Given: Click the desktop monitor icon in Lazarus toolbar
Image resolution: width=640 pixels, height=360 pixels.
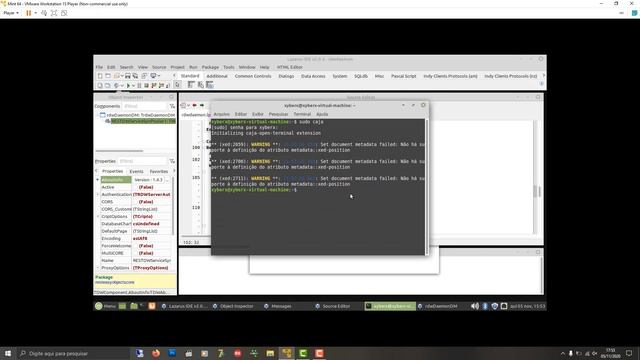Looking at the screenshot, I should coord(153,76).
